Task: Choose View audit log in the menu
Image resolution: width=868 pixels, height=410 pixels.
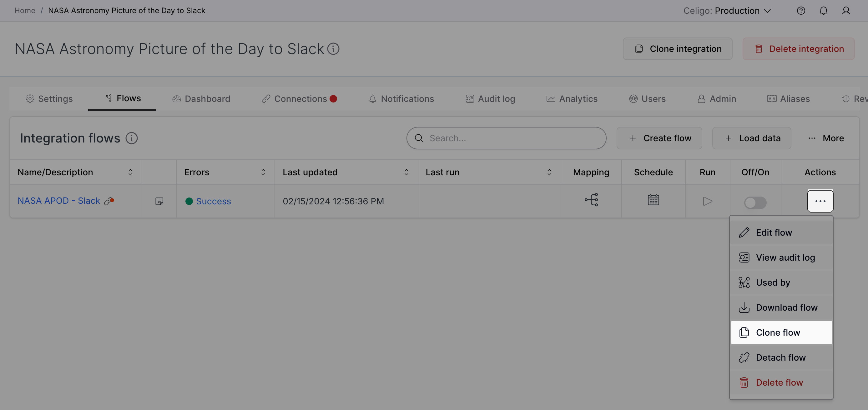Action: coord(781,257)
